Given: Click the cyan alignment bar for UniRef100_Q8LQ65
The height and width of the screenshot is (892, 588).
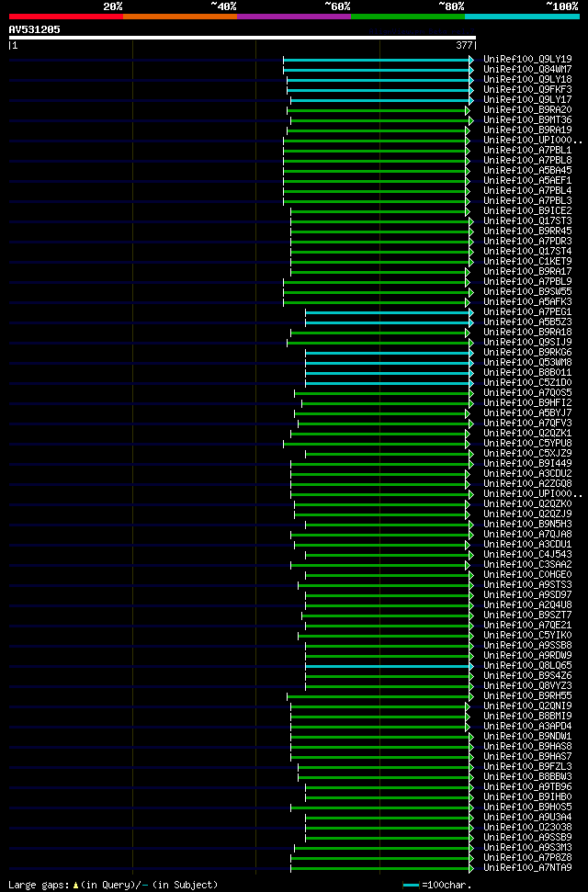Looking at the screenshot, I should tap(390, 666).
